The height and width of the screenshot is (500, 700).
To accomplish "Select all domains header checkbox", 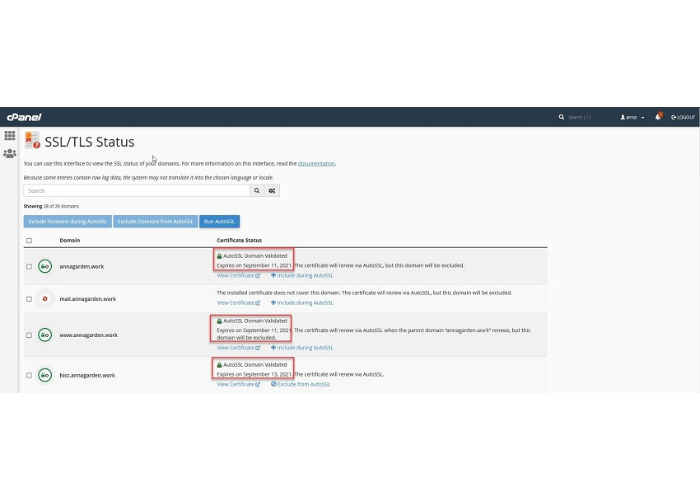I will point(29,240).
